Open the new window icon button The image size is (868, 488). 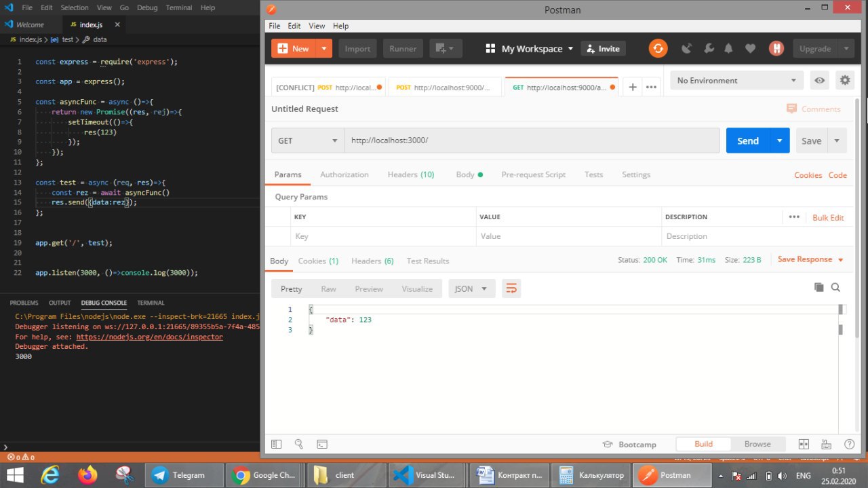446,48
